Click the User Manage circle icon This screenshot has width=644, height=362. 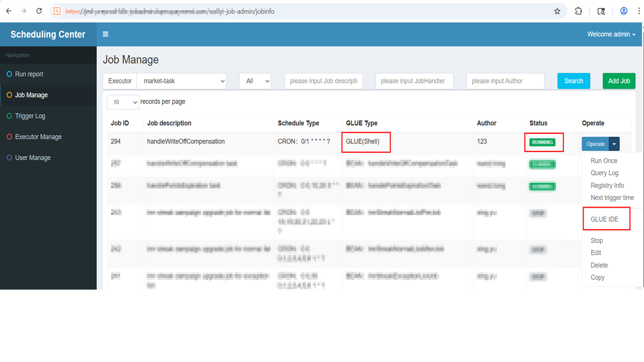coord(9,157)
